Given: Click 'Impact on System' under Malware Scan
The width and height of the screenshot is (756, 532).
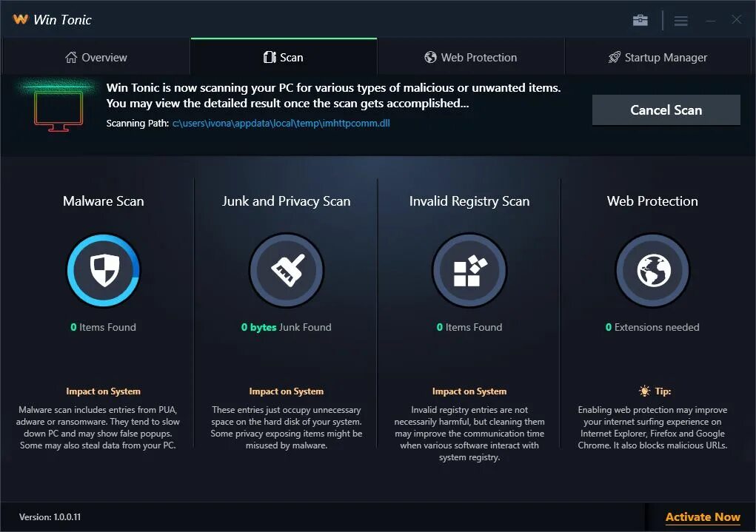Looking at the screenshot, I should point(103,391).
